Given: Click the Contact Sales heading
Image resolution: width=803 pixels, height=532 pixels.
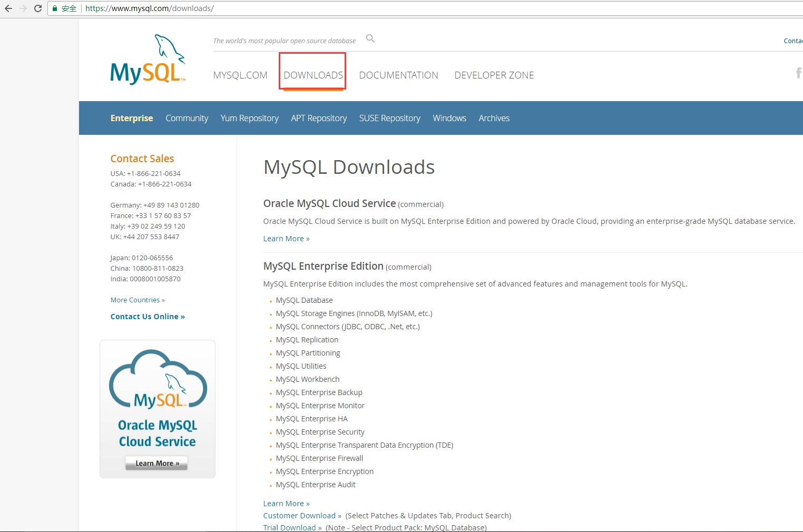Looking at the screenshot, I should click(x=142, y=159).
